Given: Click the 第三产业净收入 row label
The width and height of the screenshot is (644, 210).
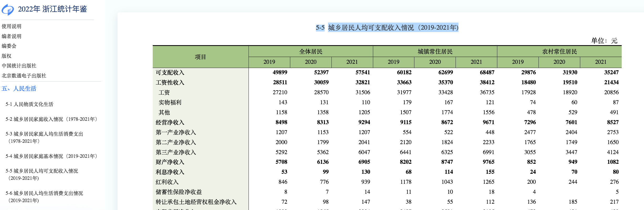Looking at the screenshot, I should 176,152.
